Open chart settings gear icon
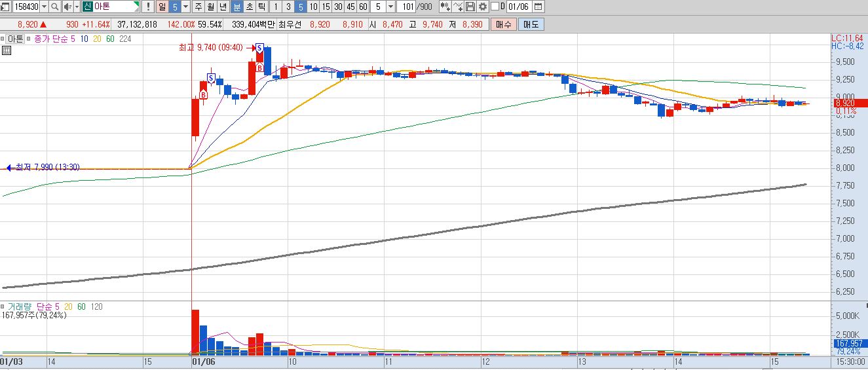Image resolution: width=868 pixels, height=370 pixels. (483, 7)
